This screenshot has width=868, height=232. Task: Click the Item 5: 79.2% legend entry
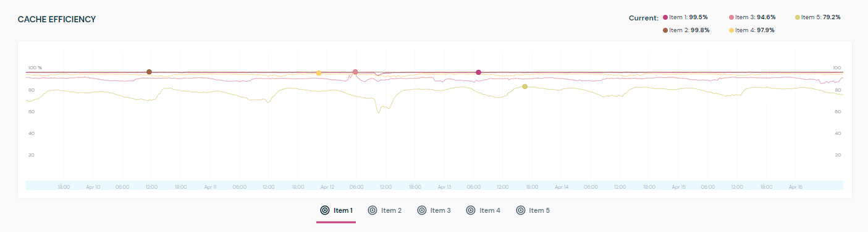818,17
